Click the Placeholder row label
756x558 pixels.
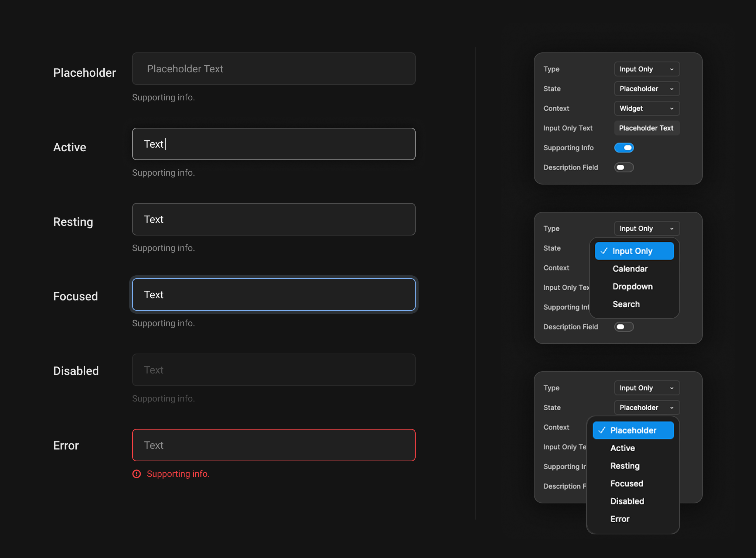tap(85, 73)
